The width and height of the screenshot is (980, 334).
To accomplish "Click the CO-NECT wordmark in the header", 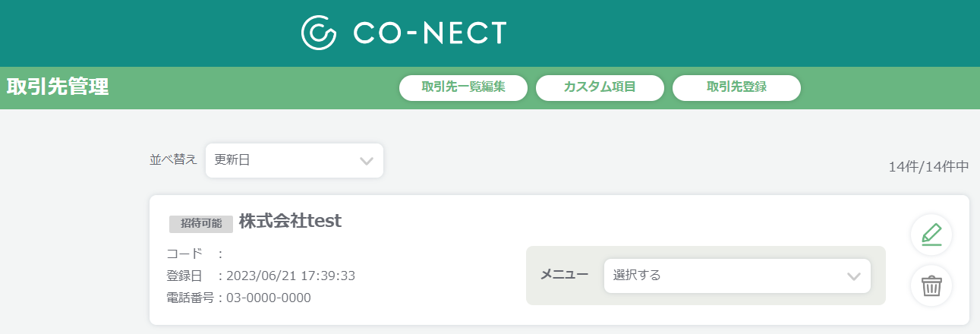I will tap(430, 33).
